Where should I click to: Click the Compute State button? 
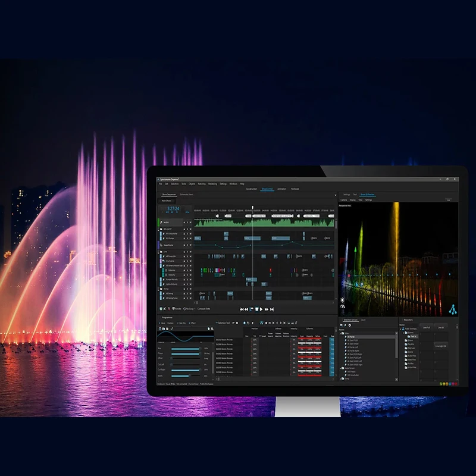[x=203, y=309]
